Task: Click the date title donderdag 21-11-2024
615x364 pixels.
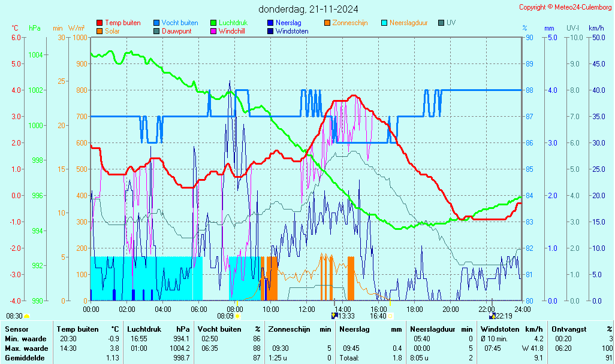Action: pos(308,9)
